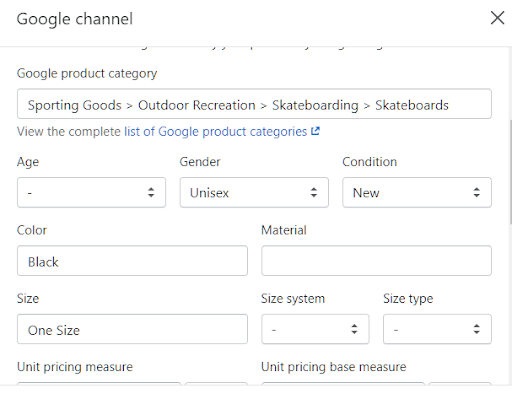The width and height of the screenshot is (512, 399).
Task: Click the Color field containing Black
Action: (x=132, y=261)
